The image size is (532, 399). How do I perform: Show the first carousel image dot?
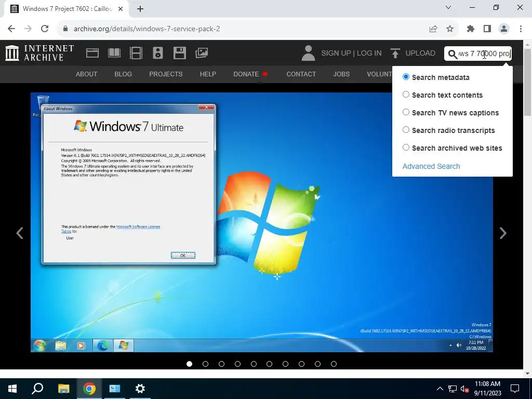tap(189, 364)
